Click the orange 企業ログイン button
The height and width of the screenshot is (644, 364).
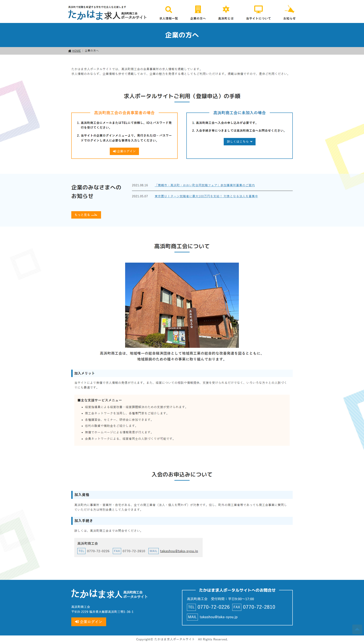coord(124,151)
